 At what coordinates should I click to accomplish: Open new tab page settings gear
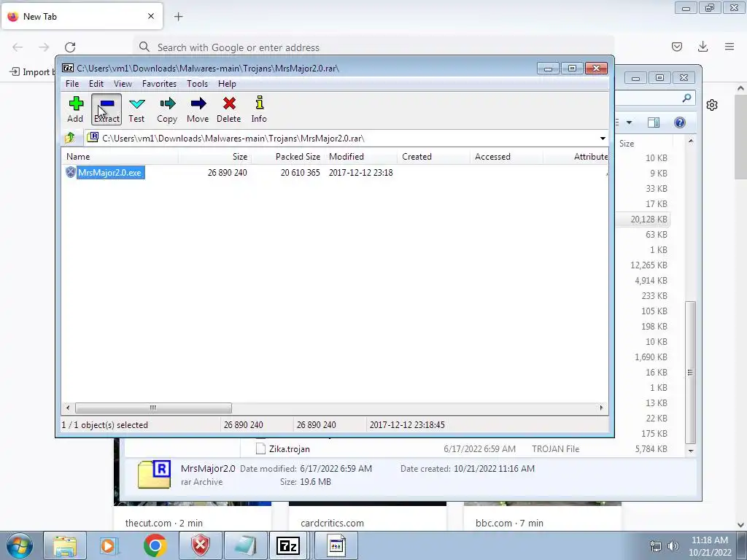(x=712, y=105)
